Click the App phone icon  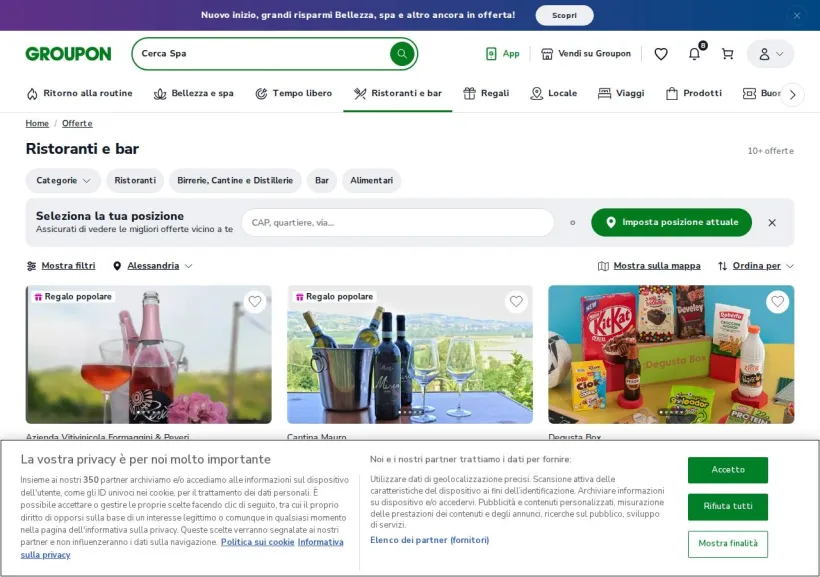tap(491, 54)
